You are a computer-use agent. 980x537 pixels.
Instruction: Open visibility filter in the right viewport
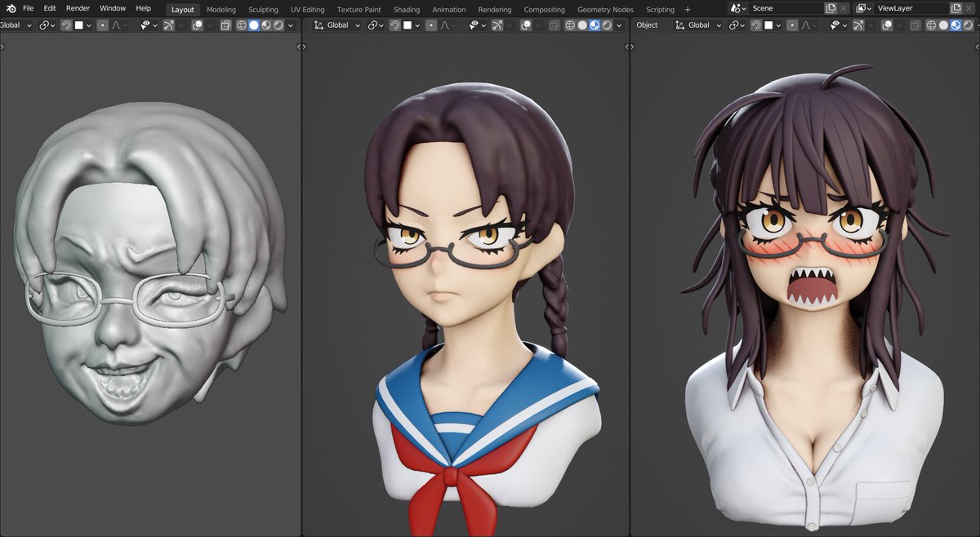click(839, 25)
